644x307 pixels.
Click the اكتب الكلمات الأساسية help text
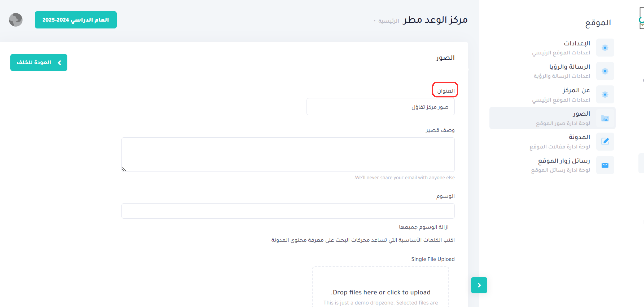pos(363,240)
